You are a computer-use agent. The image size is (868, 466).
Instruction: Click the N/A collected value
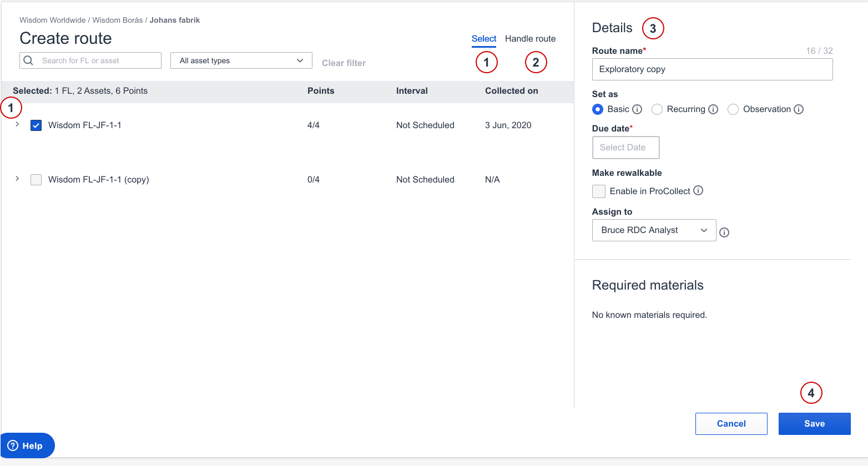492,180
